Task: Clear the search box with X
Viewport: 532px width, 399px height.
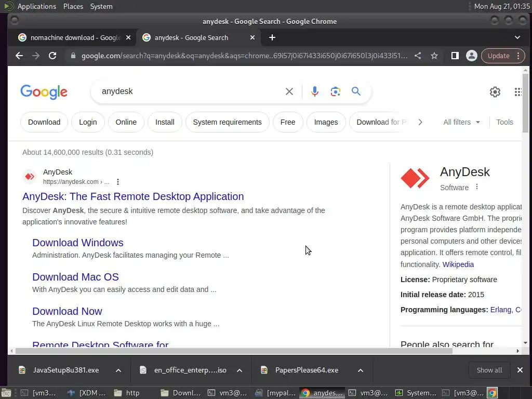Action: (x=289, y=91)
